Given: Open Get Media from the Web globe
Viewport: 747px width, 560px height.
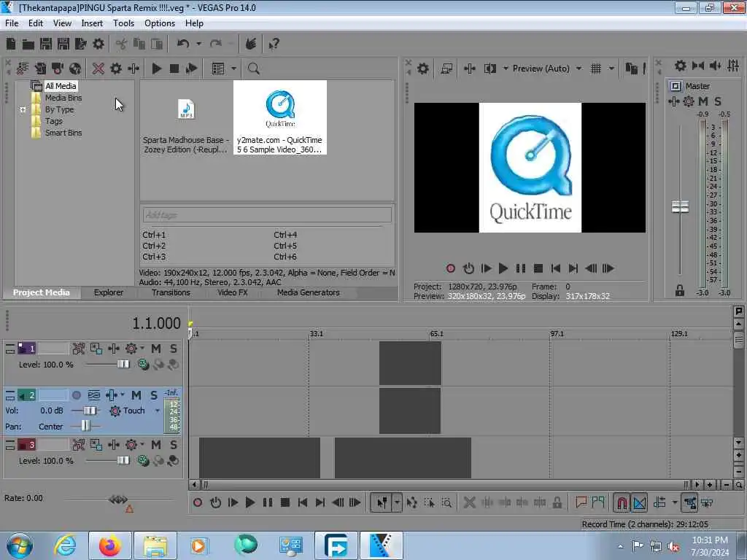Looking at the screenshot, I should pyautogui.click(x=75, y=69).
